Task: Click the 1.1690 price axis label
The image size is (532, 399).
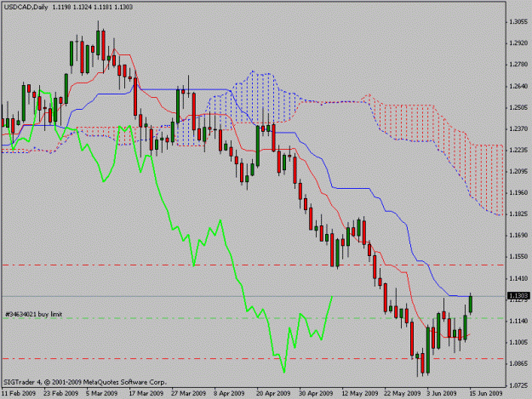Action: pyautogui.click(x=518, y=235)
